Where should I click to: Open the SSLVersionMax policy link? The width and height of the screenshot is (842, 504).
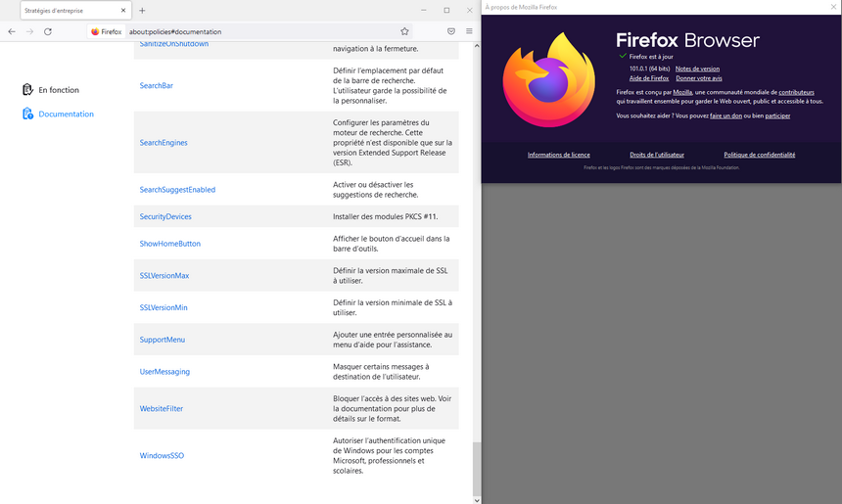point(164,275)
